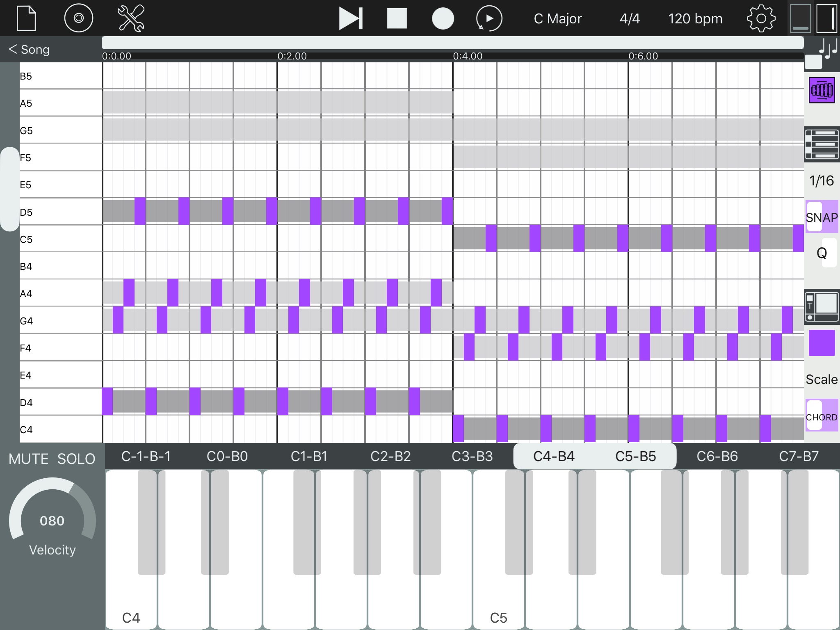Change the 1/16 grid value

pos(822,181)
